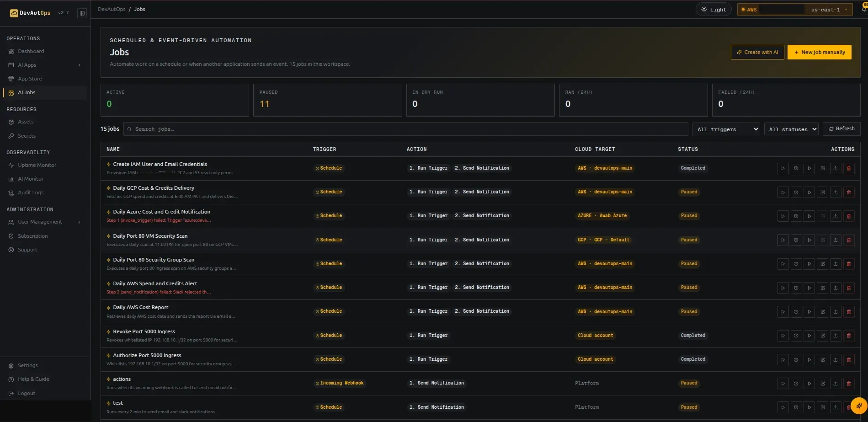868x422 pixels.
Task: Open the floating AI assistant button
Action: pos(859,406)
